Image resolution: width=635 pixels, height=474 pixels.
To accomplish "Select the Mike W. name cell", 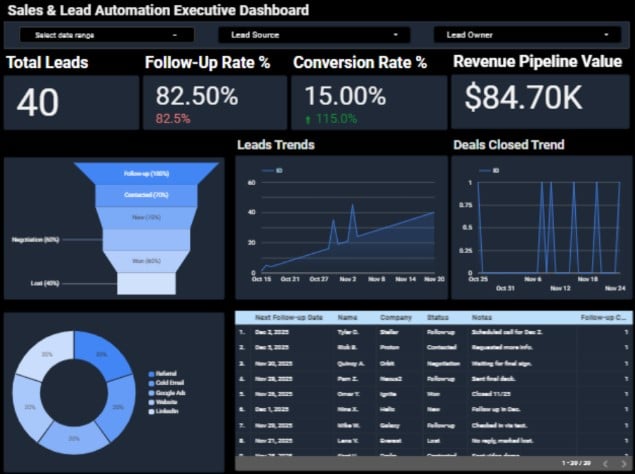I will (347, 426).
